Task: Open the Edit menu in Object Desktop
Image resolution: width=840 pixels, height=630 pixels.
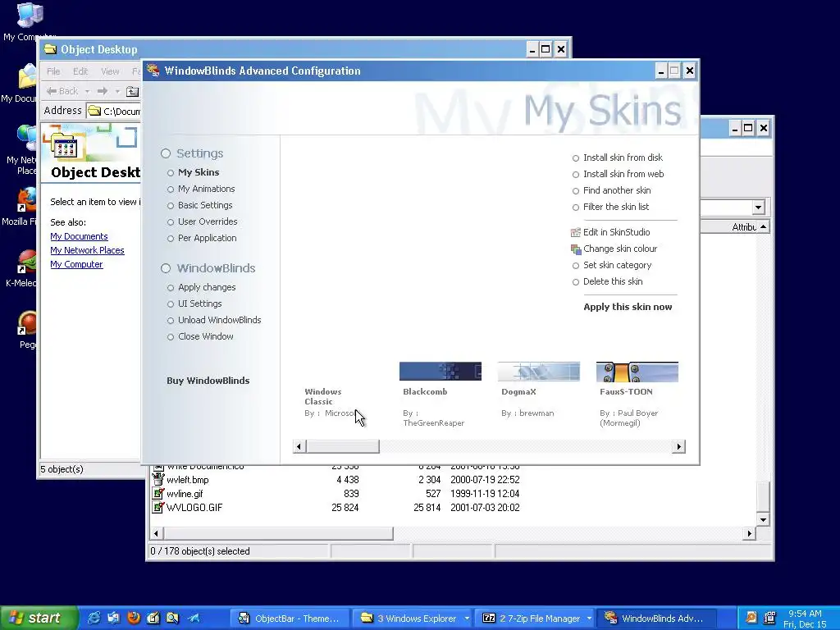Action: (x=80, y=71)
